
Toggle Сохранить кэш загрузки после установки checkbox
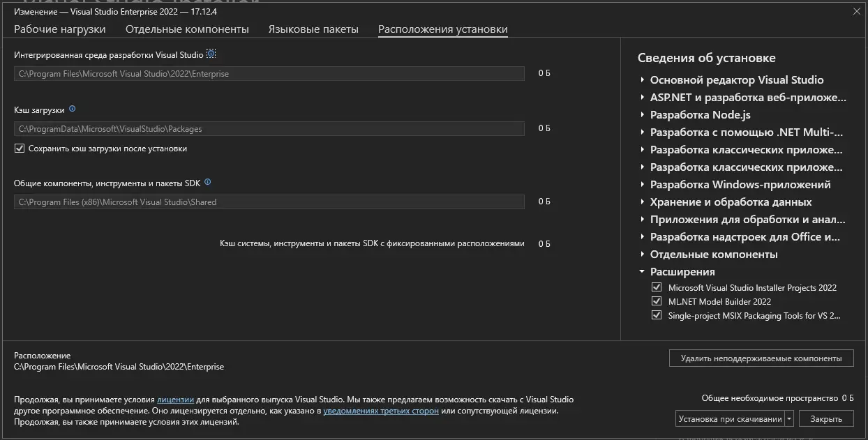point(20,149)
